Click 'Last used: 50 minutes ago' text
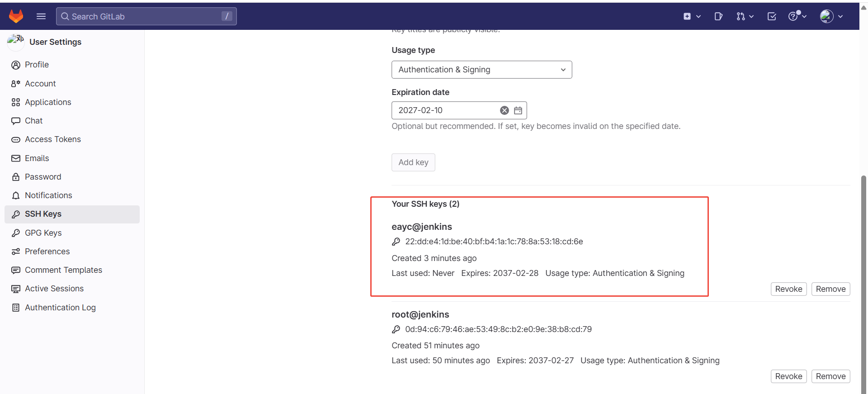 click(x=441, y=361)
